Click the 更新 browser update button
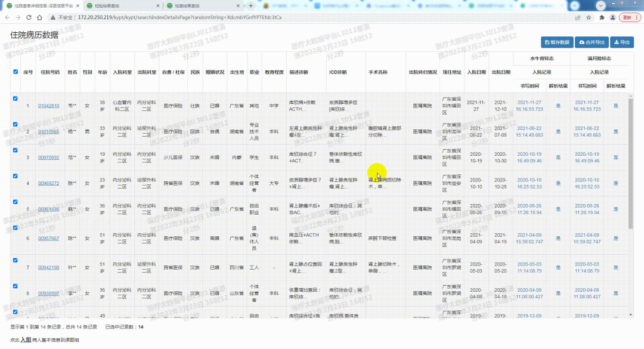 click(627, 18)
